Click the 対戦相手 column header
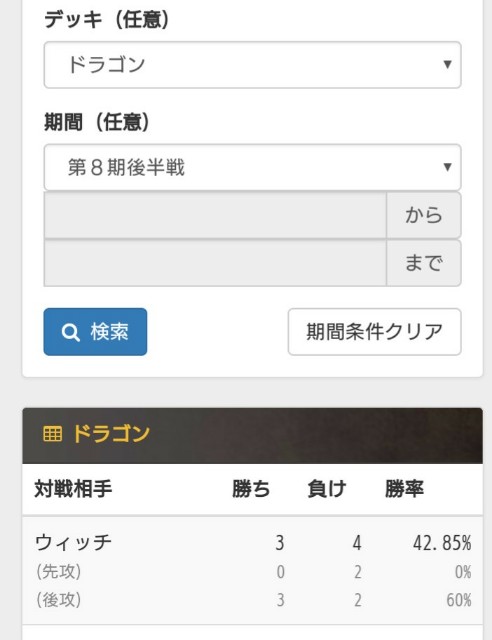The image size is (492, 640). pyautogui.click(x=73, y=489)
